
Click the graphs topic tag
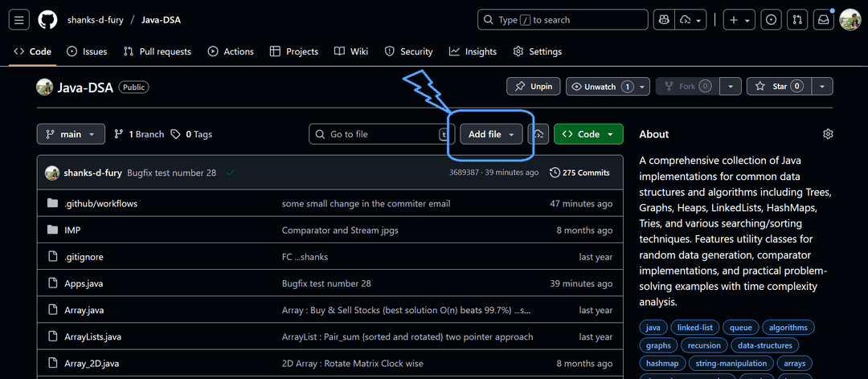point(658,345)
